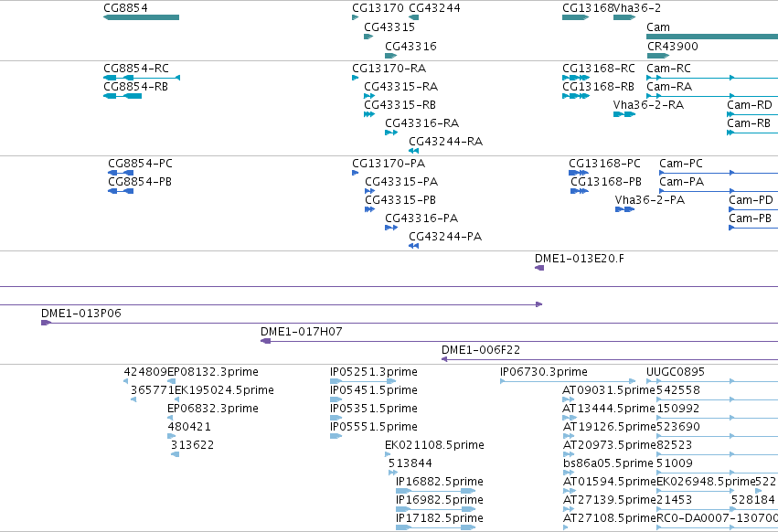Select transcript CG8854-RB
The width and height of the screenshot is (778, 532).
point(135,86)
